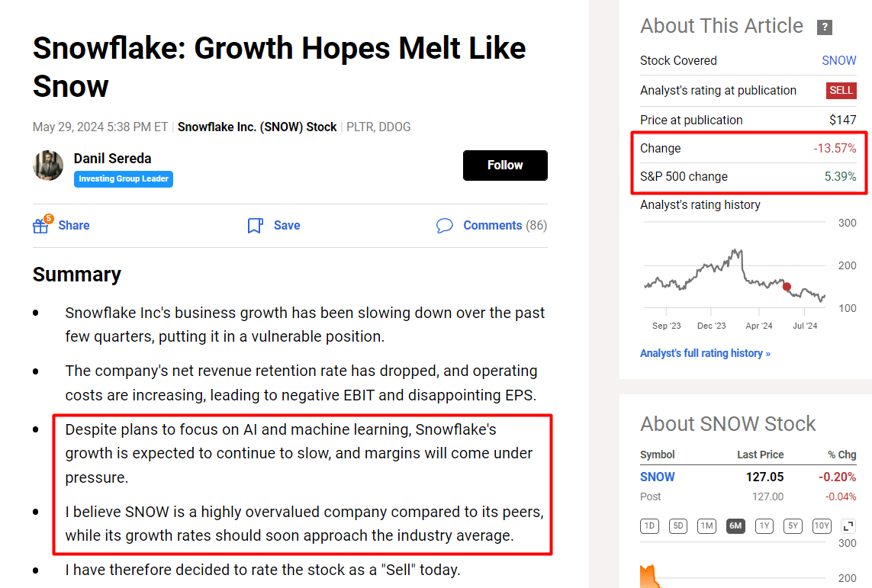Viewport: 872px width, 588px height.
Task: Click the red rating marker on chart
Action: [787, 287]
